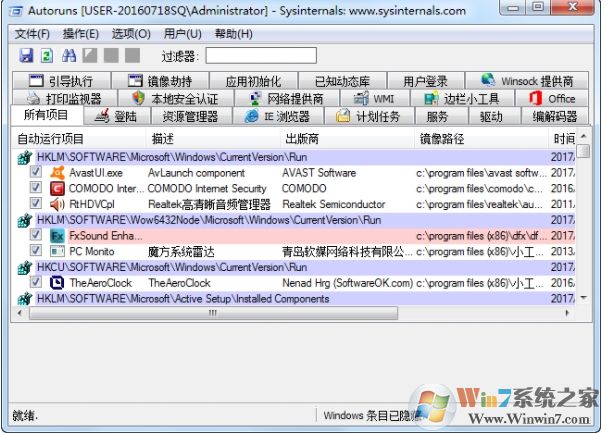Click the vertical scrollbar down arrow

coord(584,298)
